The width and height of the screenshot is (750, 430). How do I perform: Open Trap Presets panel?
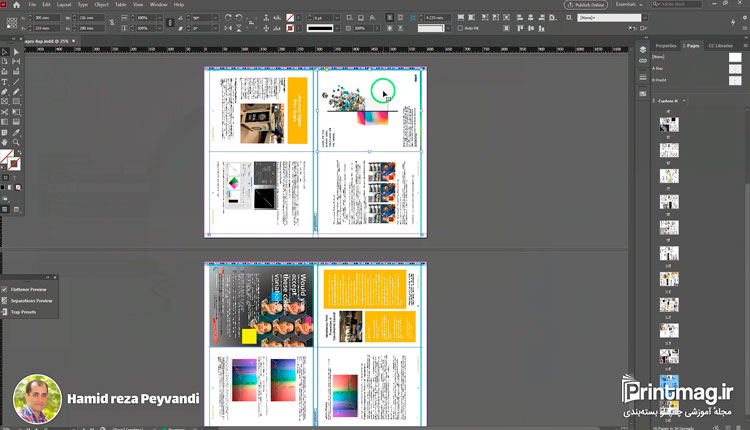click(x=22, y=312)
